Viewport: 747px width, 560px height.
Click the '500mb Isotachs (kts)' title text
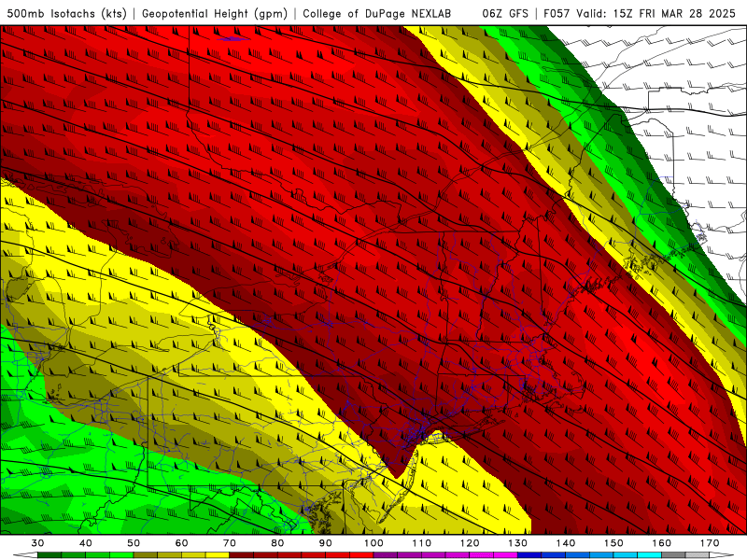pyautogui.click(x=67, y=13)
